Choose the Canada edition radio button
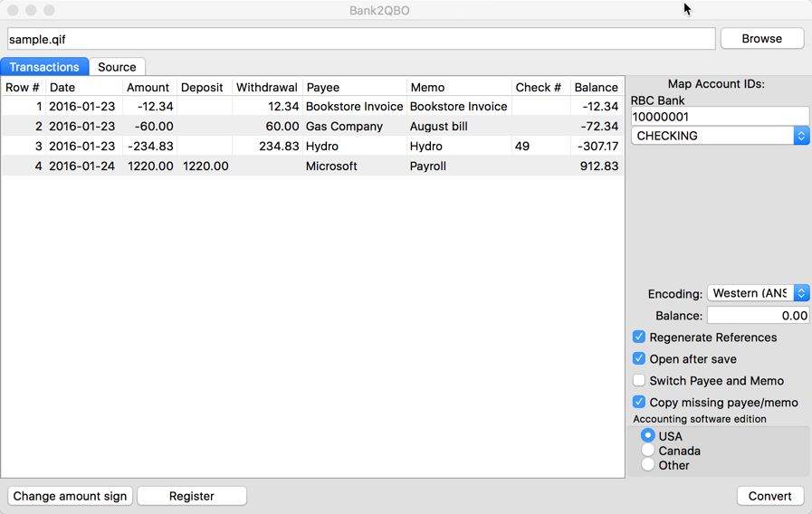 pos(647,451)
